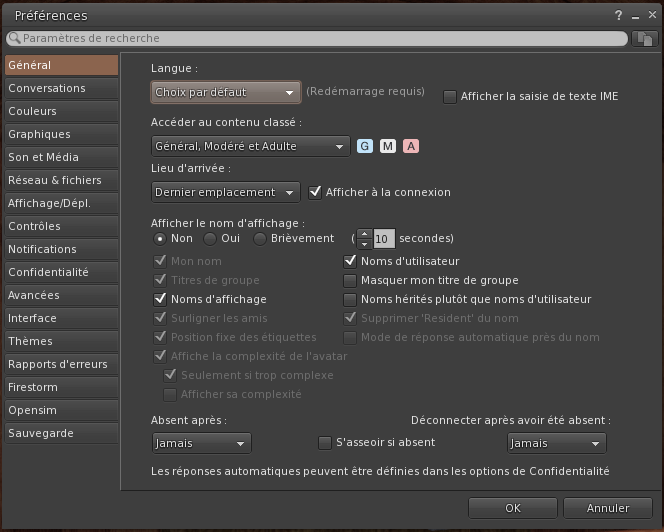Increase seconds with the up arrow
Viewport: 664px width, 532px height.
click(x=364, y=234)
